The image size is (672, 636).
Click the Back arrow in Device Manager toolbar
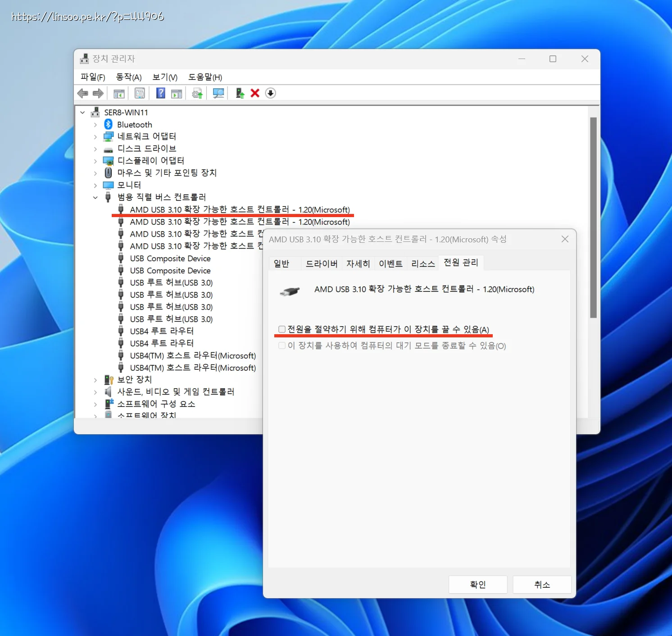pyautogui.click(x=82, y=93)
